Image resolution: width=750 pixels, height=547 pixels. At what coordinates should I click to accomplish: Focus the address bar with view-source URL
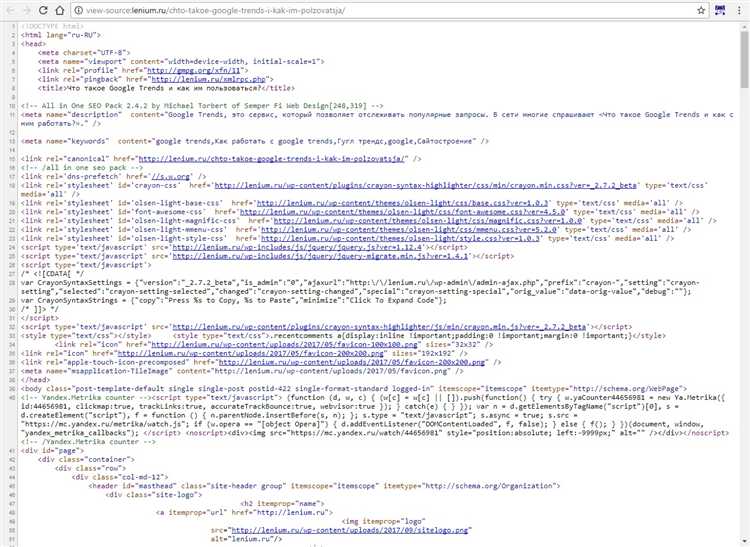point(390,10)
